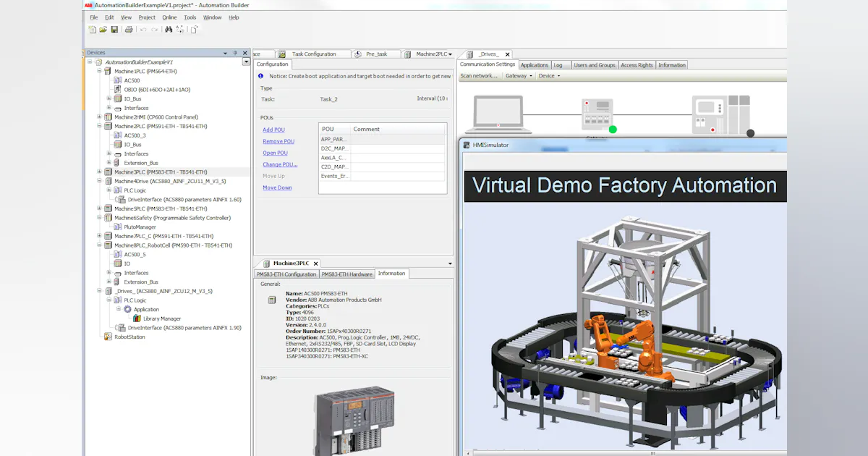Image resolution: width=868 pixels, height=456 pixels.
Task: Switch to the Applications tab
Action: click(x=535, y=65)
